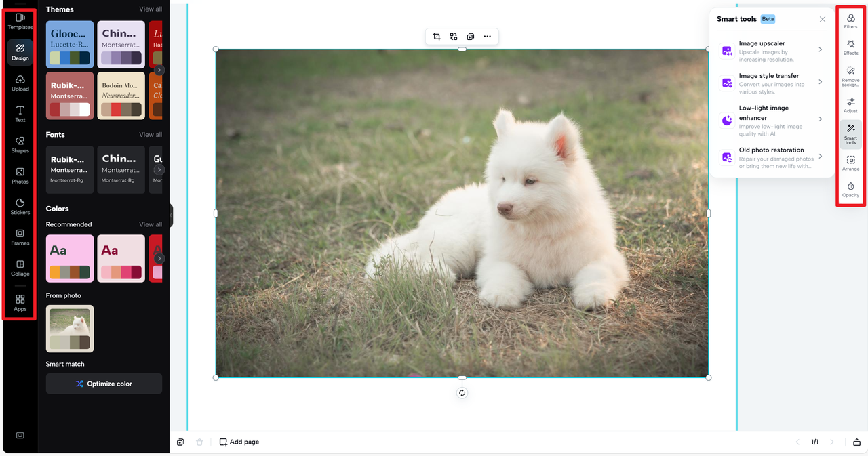868x456 pixels.
Task: Click the crop icon above the image
Action: coord(437,37)
